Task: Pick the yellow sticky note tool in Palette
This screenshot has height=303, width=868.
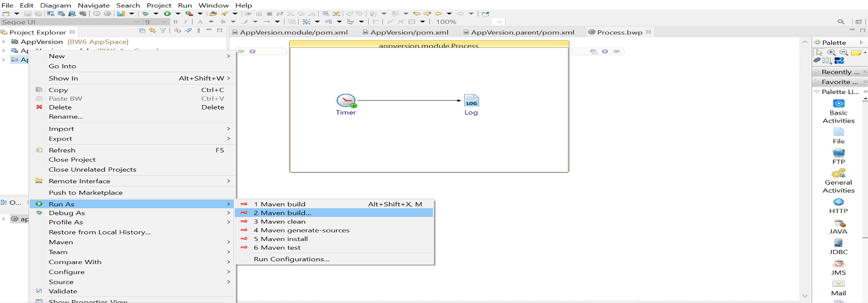Action: click(x=856, y=53)
